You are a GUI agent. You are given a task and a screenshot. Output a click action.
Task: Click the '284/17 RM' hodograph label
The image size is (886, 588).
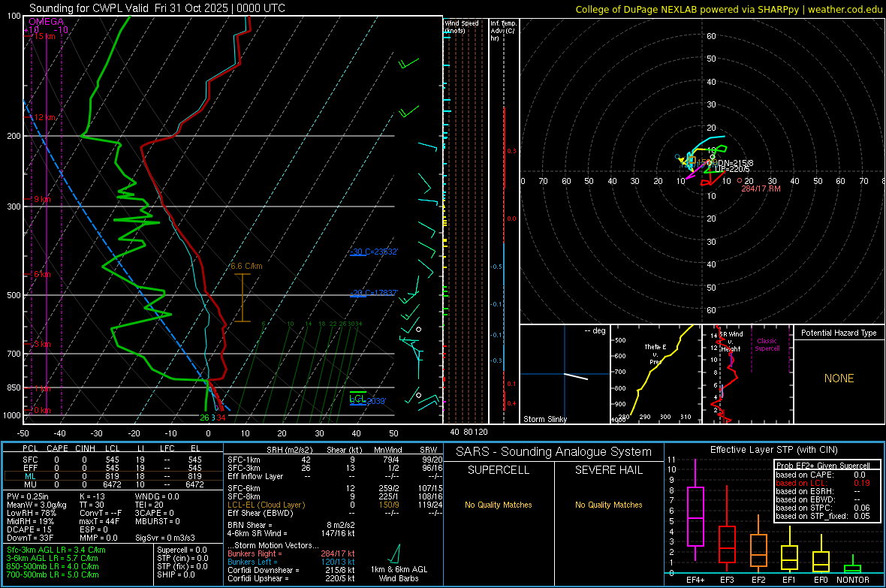(x=761, y=188)
